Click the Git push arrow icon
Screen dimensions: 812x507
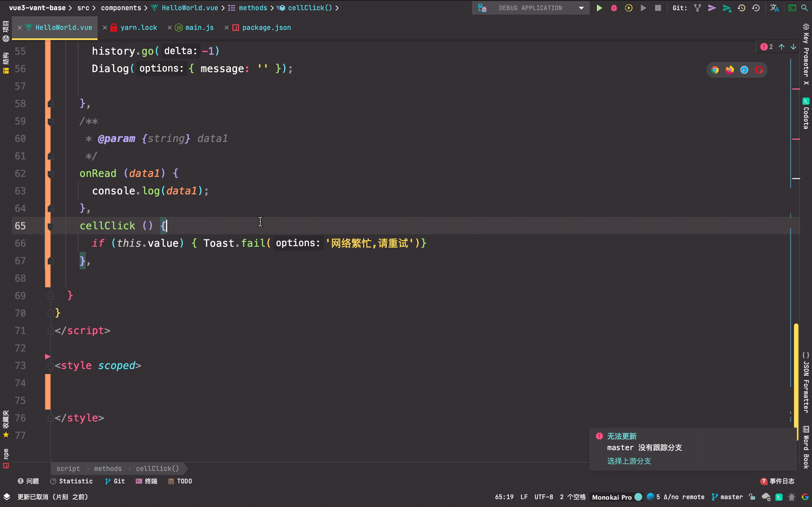pyautogui.click(x=712, y=8)
